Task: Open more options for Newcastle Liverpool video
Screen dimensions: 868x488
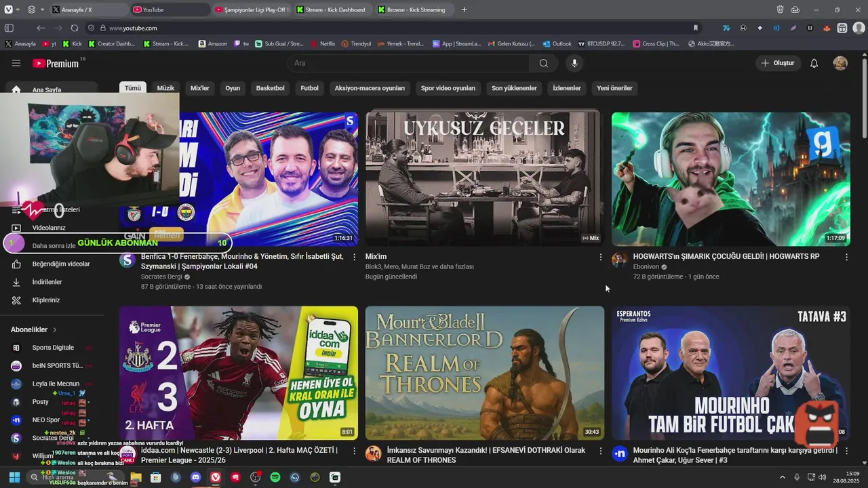Action: tap(354, 451)
